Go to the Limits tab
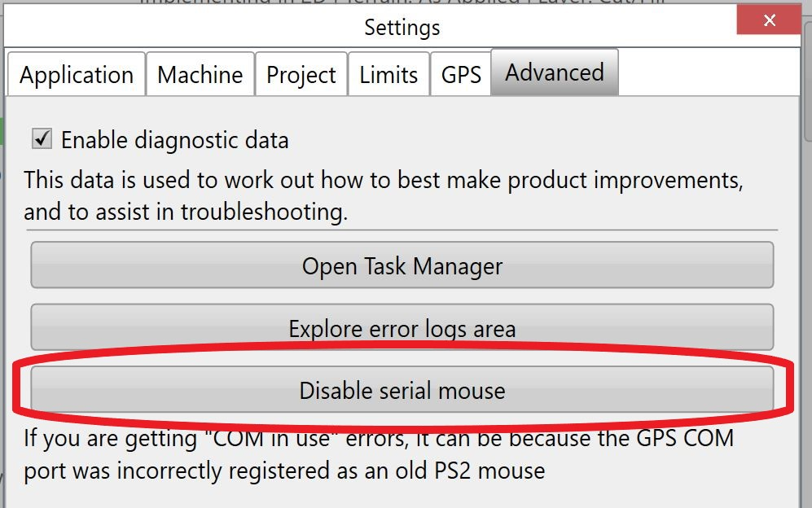The width and height of the screenshot is (812, 508). (x=388, y=75)
